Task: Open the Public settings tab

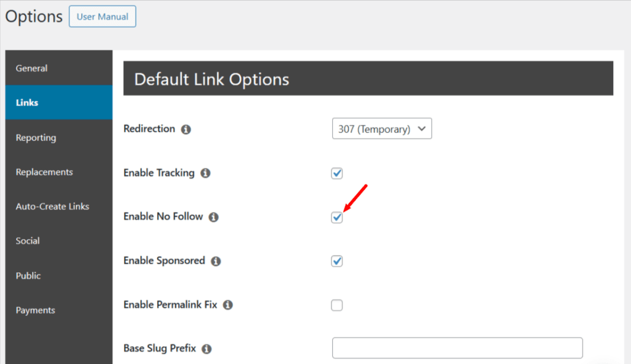Action: point(28,276)
